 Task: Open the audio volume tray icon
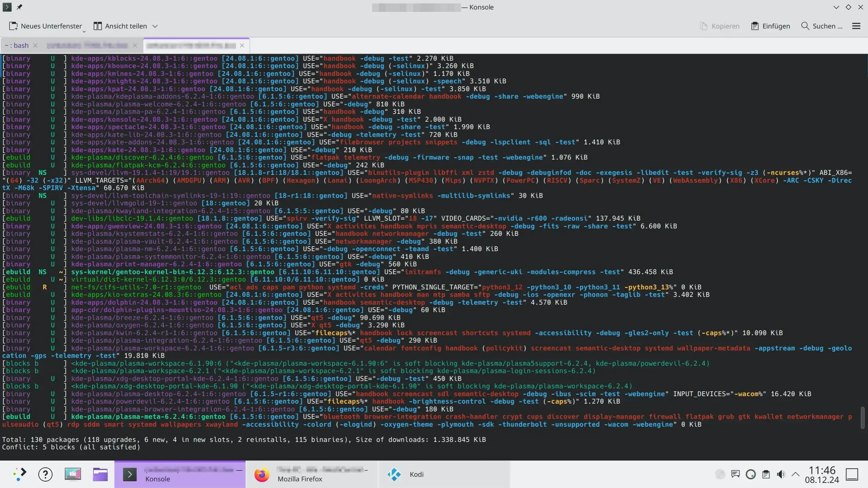781,474
